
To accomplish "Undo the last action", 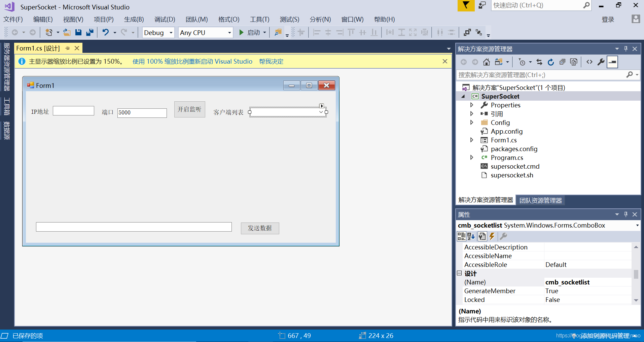I will tap(106, 32).
